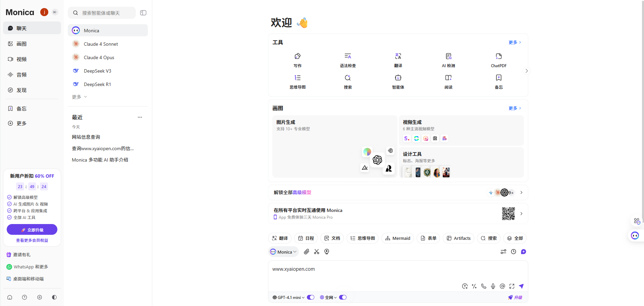The height and width of the screenshot is (306, 644).
Task: Select Claude 4 Sonnet in bot list
Action: tap(108, 44)
